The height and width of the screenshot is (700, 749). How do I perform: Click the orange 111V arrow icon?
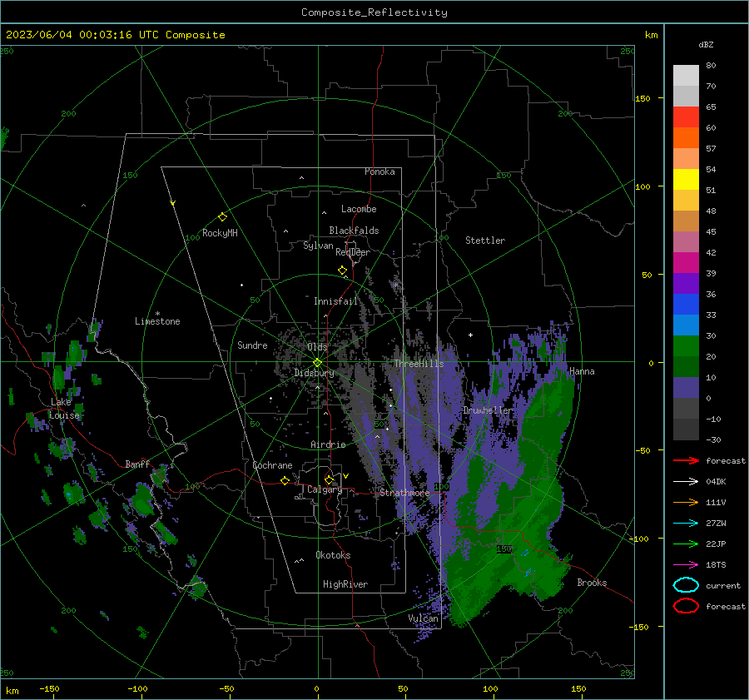pos(686,502)
